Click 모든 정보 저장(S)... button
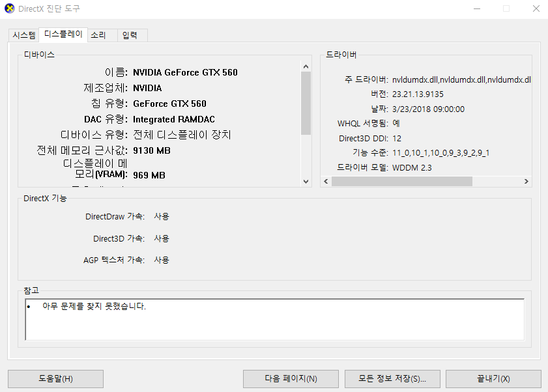 point(392,379)
